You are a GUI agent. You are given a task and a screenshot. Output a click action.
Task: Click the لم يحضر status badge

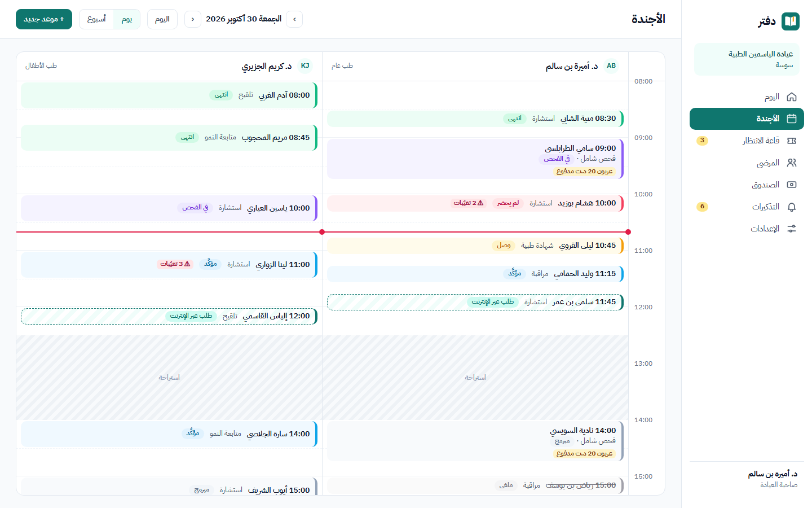[508, 203]
